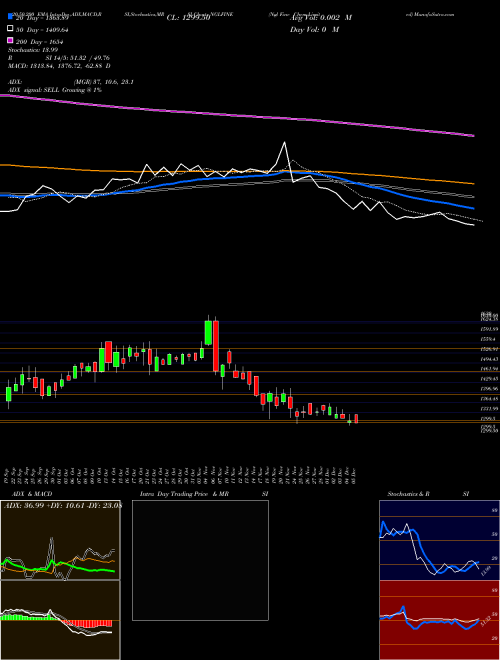This screenshot has width=500, height=660.
Task: Click the last red candlestick on the chart
Action: tap(356, 418)
